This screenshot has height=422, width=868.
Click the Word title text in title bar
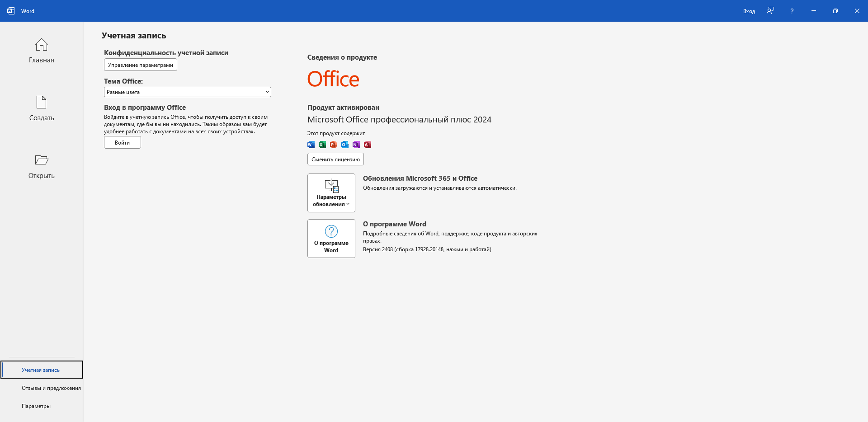tap(28, 11)
